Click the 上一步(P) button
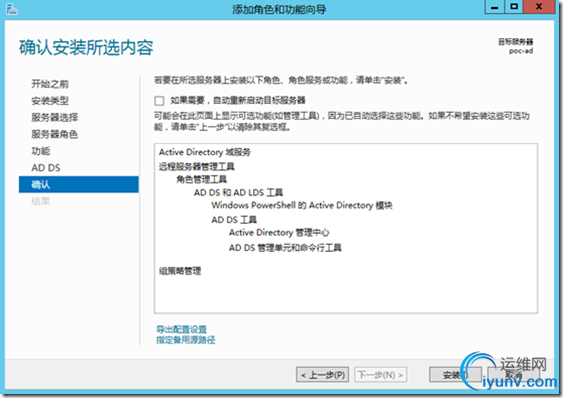The image size is (563, 398). pos(322,375)
